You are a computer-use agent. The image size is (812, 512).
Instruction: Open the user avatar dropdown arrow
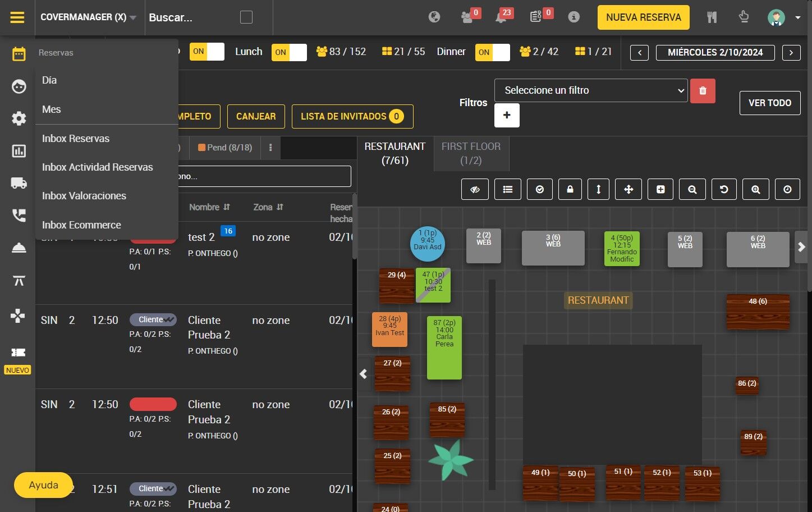(797, 17)
